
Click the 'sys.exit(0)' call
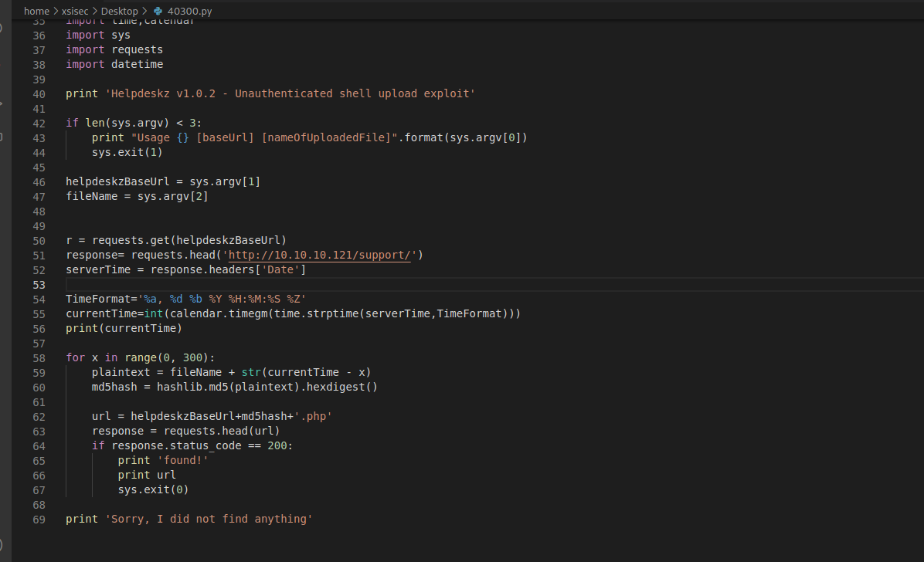[x=153, y=489]
